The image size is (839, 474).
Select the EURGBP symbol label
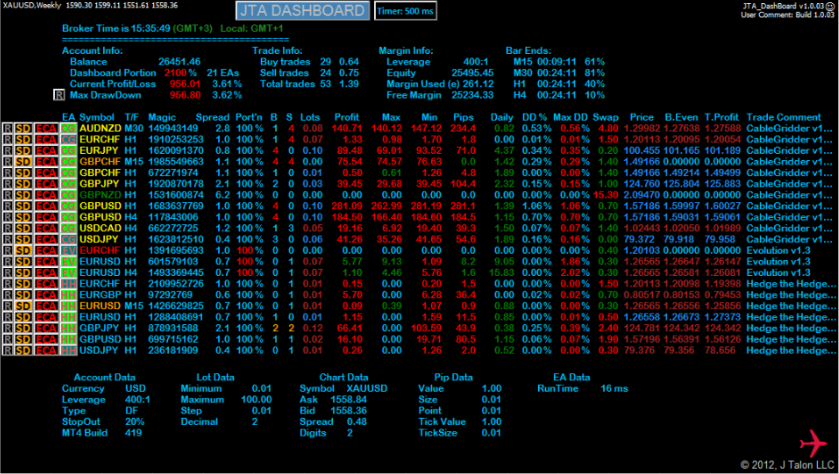tap(100, 293)
